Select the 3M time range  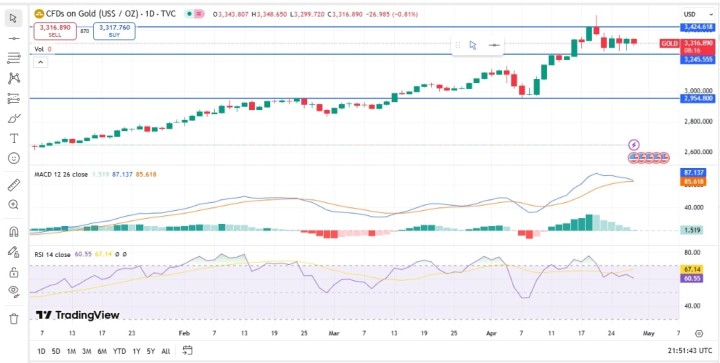[x=86, y=351]
